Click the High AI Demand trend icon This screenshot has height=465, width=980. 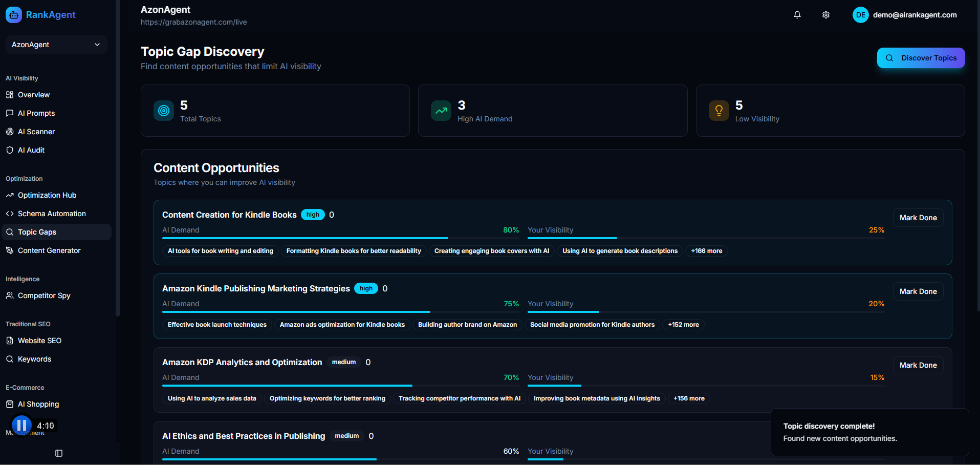441,111
